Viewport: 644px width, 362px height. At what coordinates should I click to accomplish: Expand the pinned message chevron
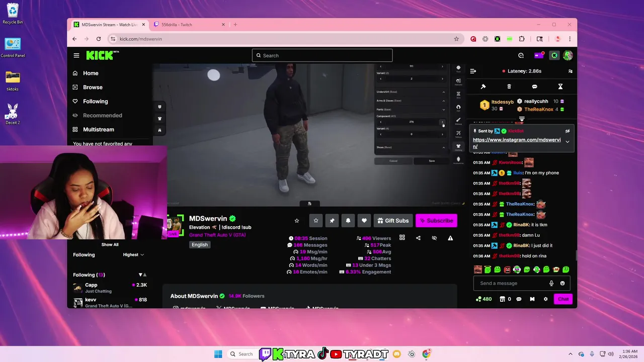567,142
